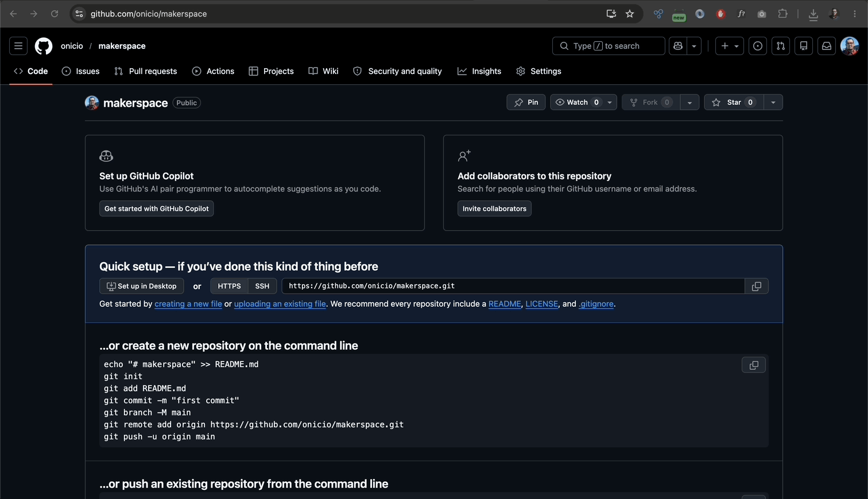Switch to the Issues tab

coord(81,71)
